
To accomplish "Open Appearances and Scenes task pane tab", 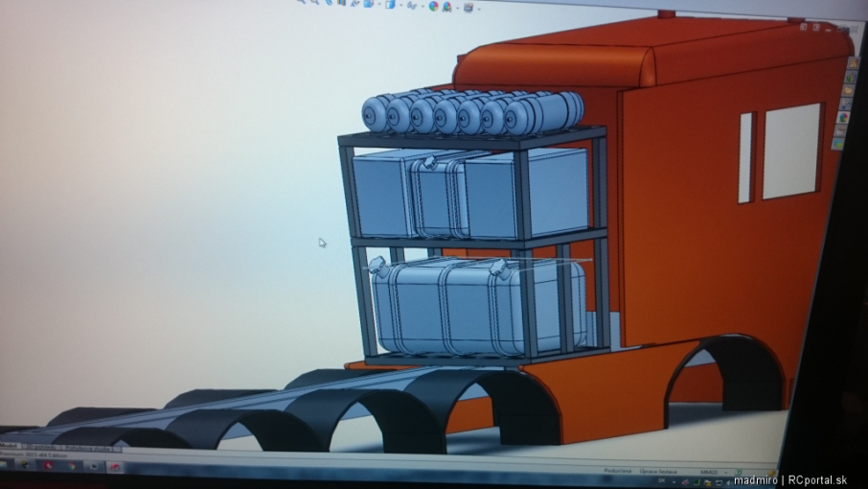I will coord(842,117).
